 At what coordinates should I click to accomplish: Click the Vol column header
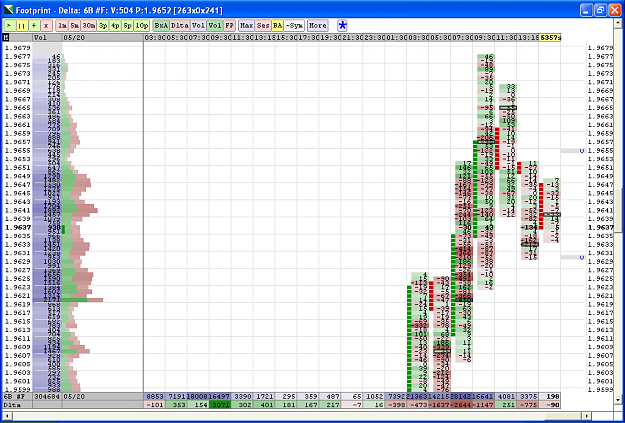[x=47, y=37]
